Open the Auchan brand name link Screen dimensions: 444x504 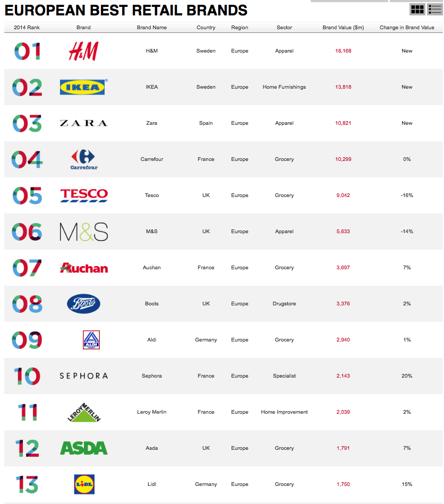tap(152, 268)
